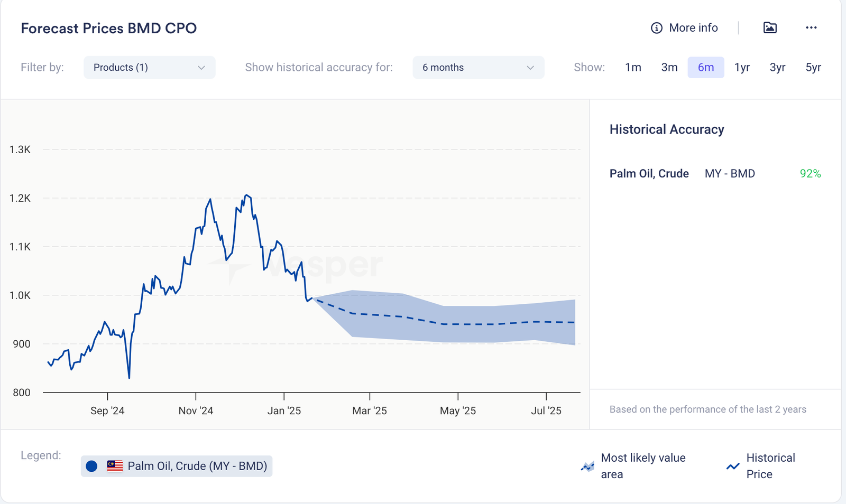Switch chart range to 1m

pyautogui.click(x=633, y=68)
